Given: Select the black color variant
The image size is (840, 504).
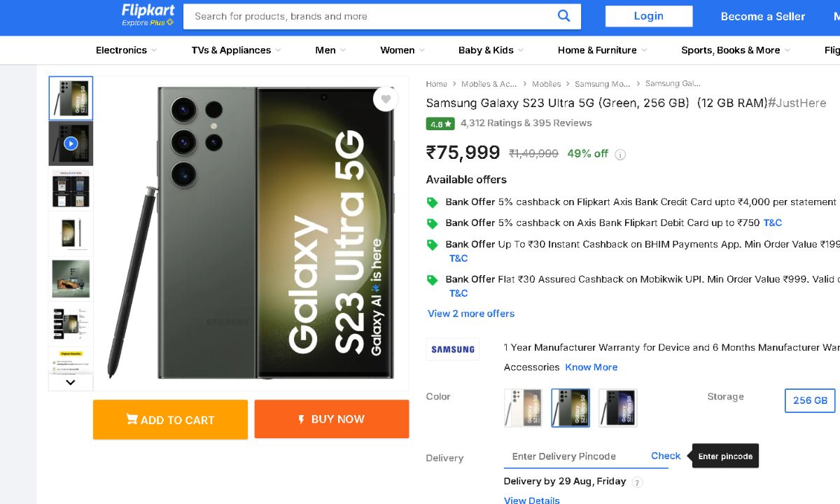Looking at the screenshot, I should [x=617, y=407].
